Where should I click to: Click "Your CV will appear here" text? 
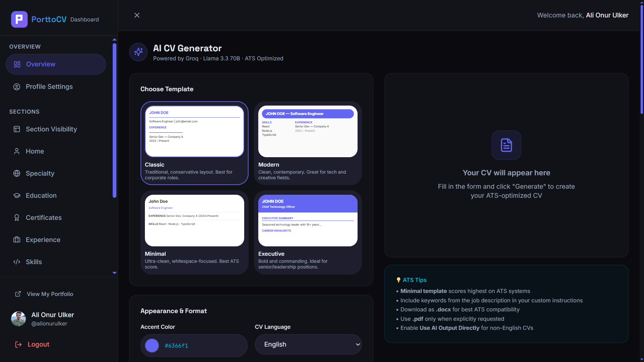tap(506, 173)
